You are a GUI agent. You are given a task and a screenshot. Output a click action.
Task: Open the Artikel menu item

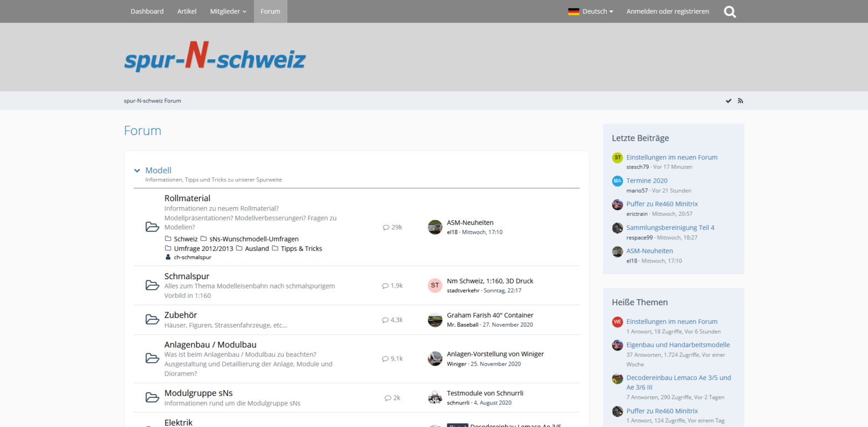coord(187,11)
